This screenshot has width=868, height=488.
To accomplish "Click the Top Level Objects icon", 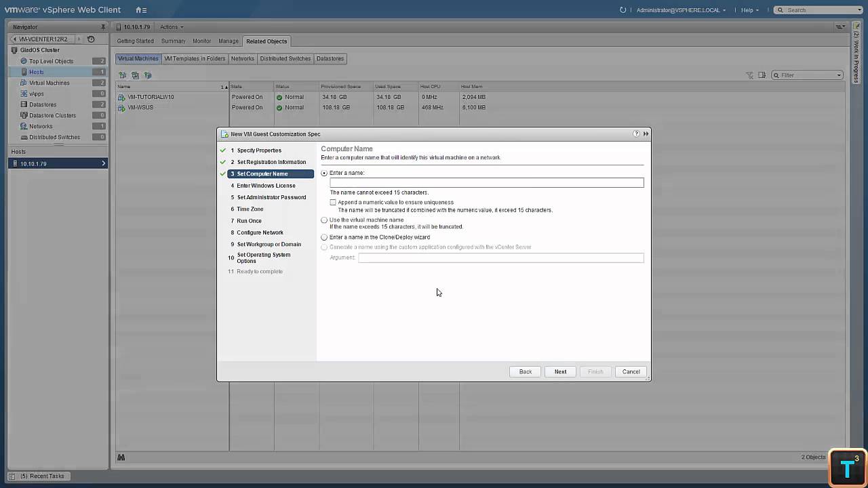I will click(24, 61).
